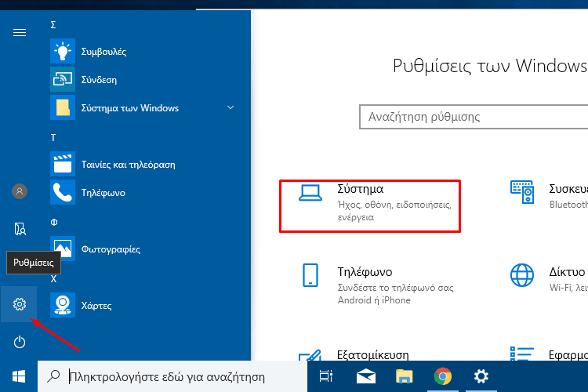
Task: Launch the Τηλέφωνο app icon in Start list
Action: coord(63,192)
